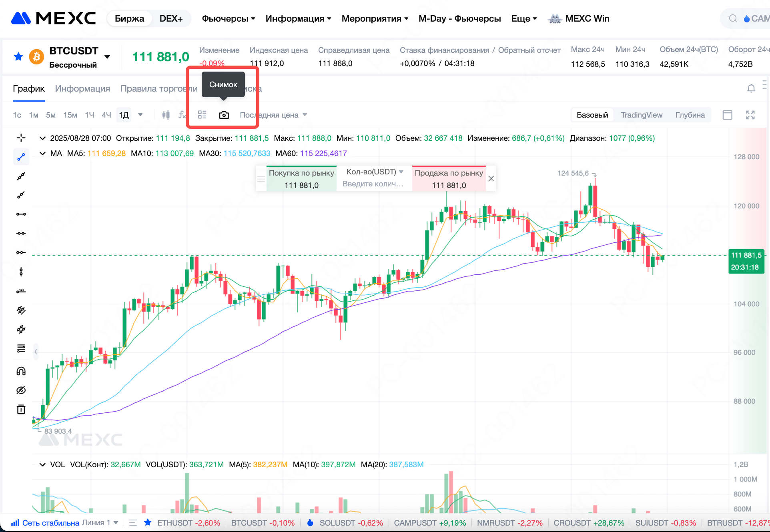Toggle BTCUSDT favorite star
The width and height of the screenshot is (770, 532).
tap(18, 57)
